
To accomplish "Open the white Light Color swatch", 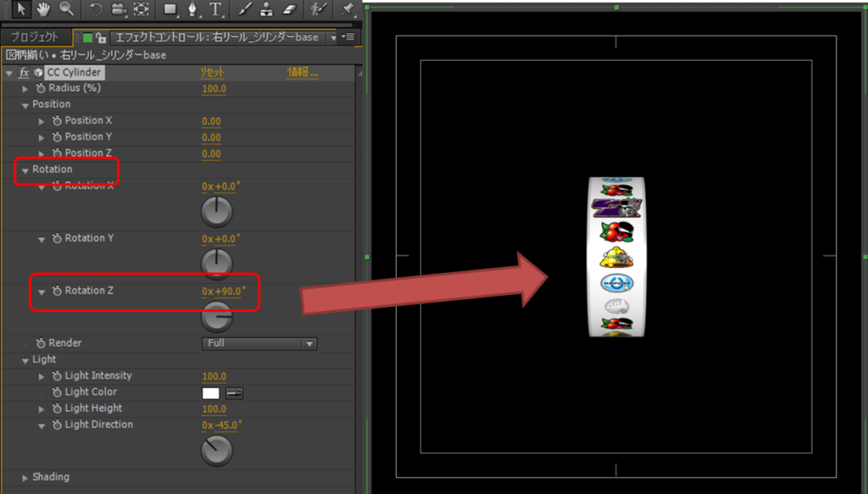I will pos(210,393).
